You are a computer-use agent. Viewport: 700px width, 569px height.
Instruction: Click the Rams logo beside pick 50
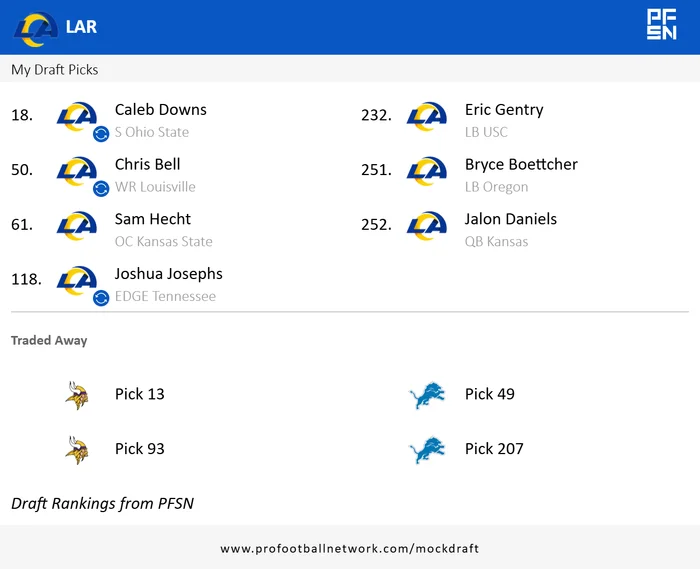coord(77,171)
